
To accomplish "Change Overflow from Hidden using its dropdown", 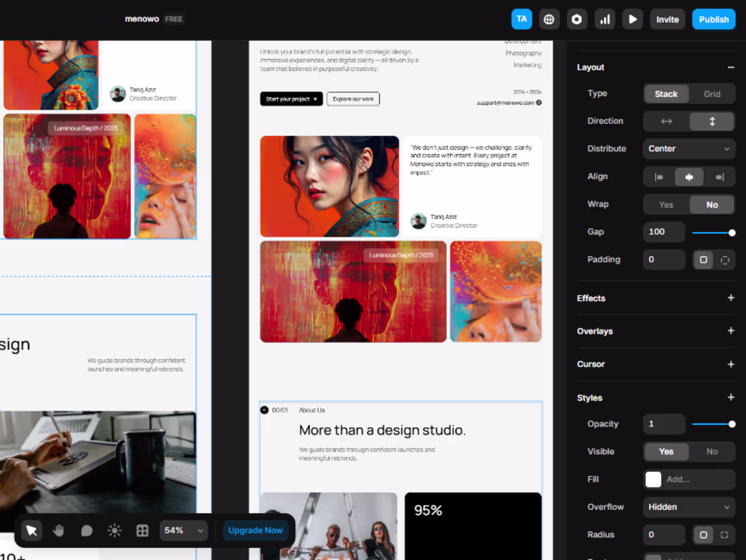I will pos(688,506).
